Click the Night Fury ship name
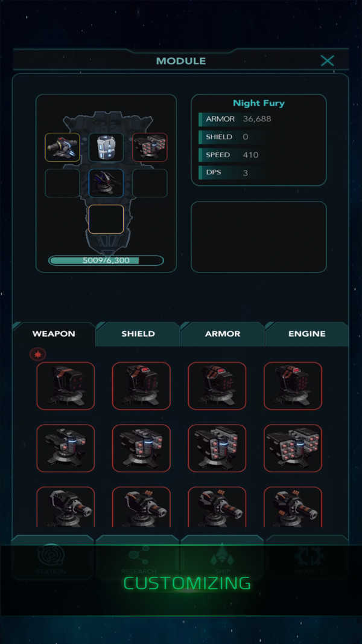 259,103
